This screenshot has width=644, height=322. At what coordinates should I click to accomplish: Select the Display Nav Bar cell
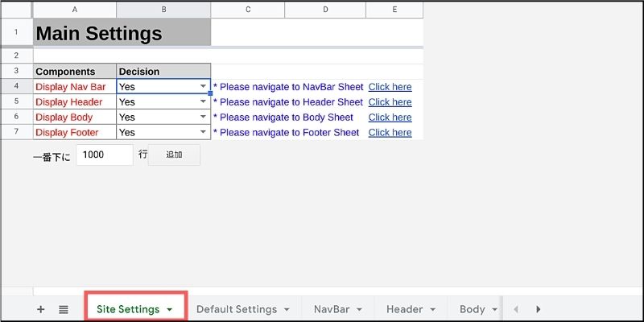[75, 87]
